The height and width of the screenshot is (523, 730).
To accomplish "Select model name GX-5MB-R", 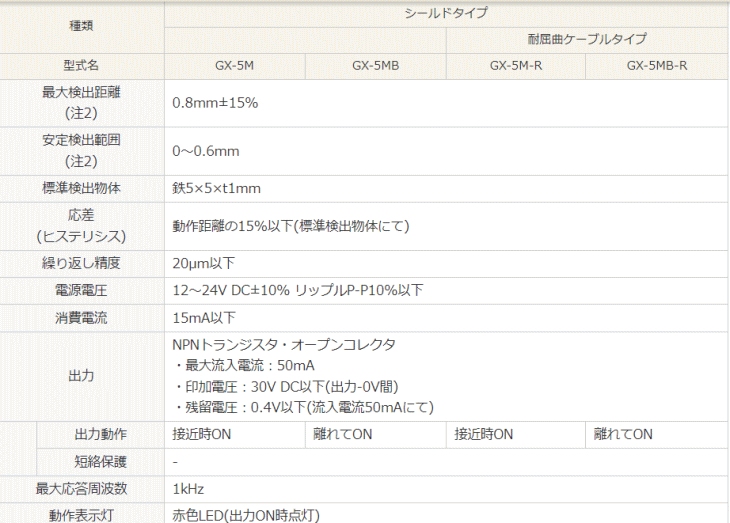I will [656, 66].
